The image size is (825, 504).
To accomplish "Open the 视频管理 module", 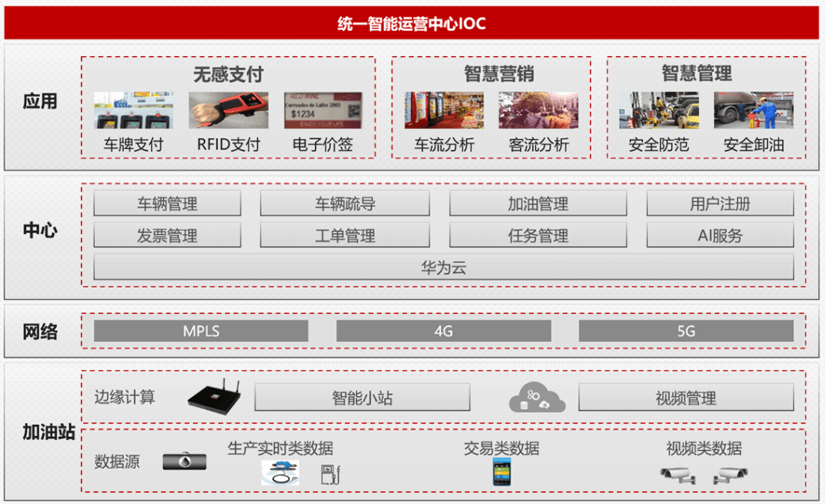I will coord(686,397).
